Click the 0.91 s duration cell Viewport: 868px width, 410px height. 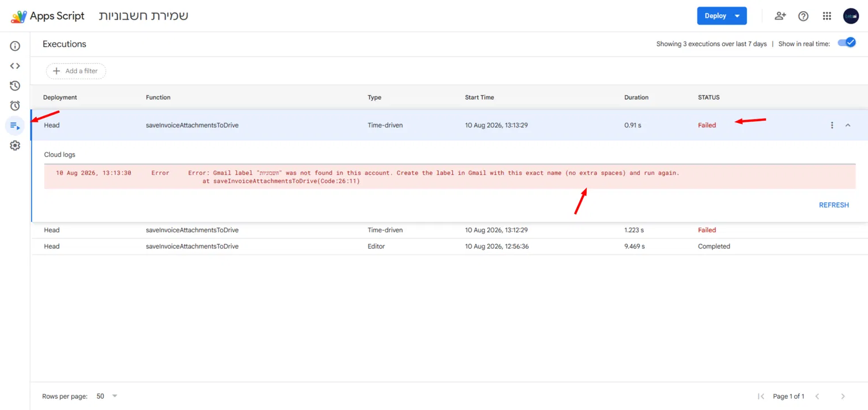pyautogui.click(x=633, y=126)
